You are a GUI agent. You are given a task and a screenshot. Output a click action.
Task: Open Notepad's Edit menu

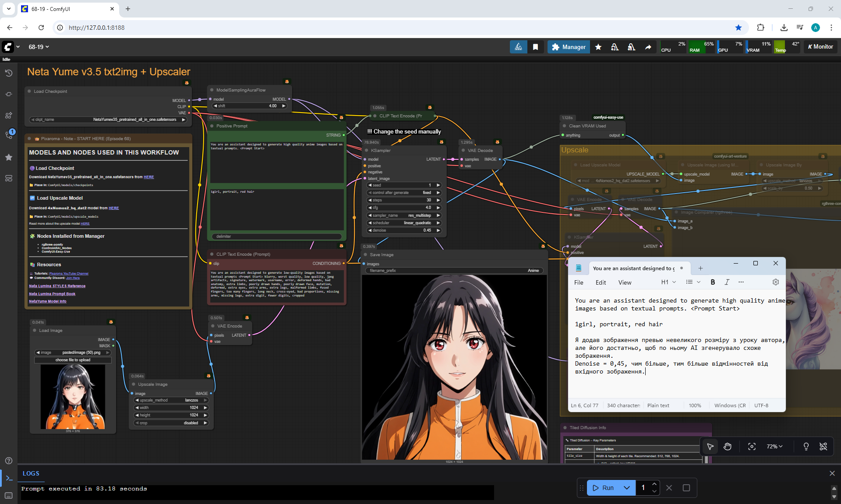pos(601,282)
